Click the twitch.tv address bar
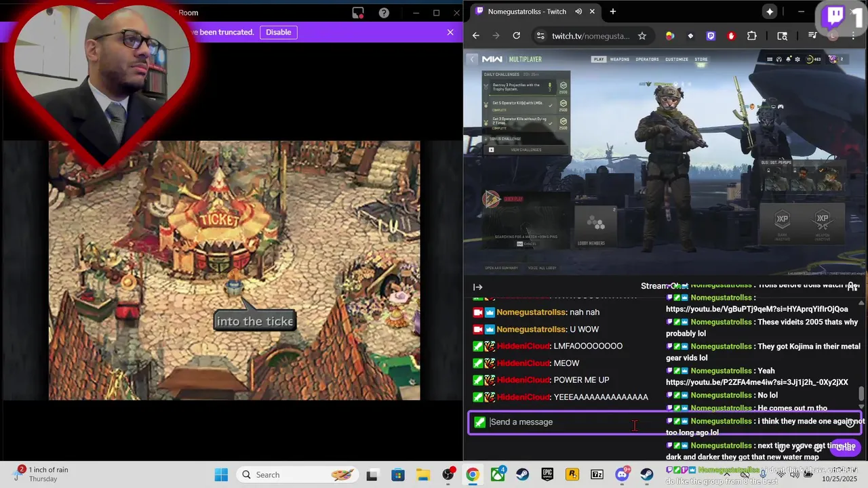 tap(590, 36)
